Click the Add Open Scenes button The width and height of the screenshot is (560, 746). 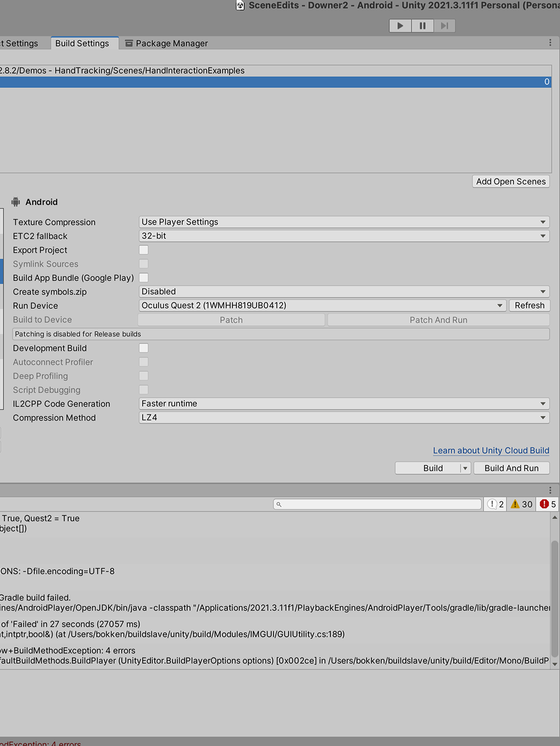click(x=511, y=181)
